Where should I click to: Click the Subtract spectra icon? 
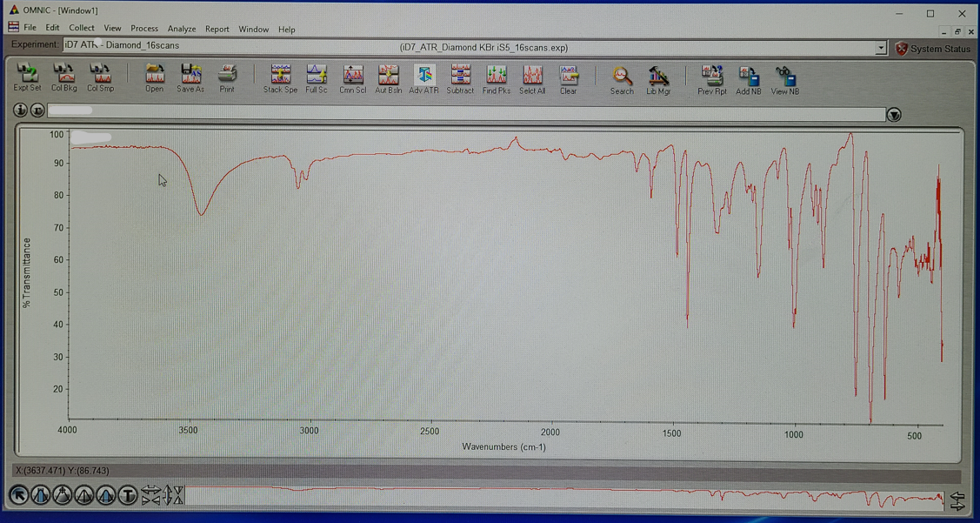[460, 79]
